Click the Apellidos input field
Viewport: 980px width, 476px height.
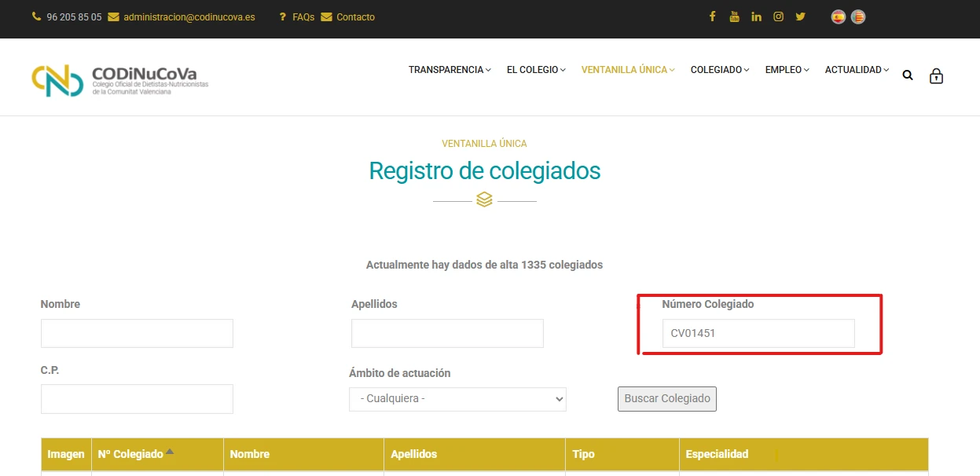447,333
